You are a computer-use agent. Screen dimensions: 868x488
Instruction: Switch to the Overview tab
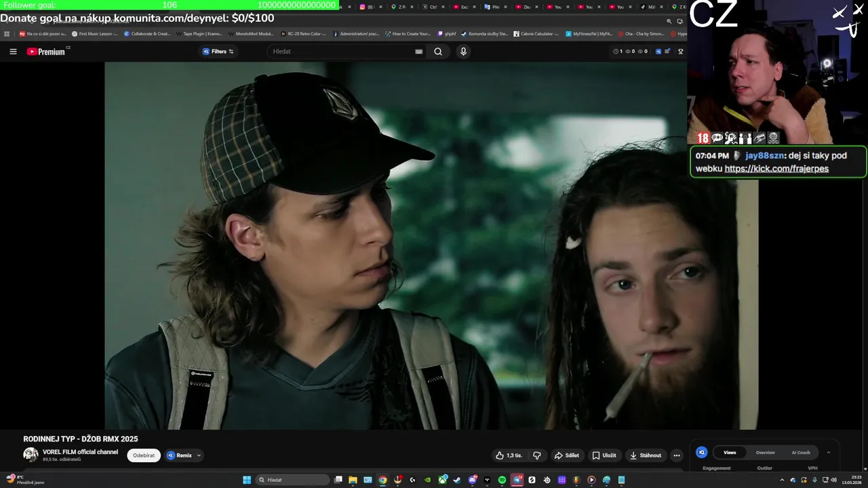coord(765,452)
